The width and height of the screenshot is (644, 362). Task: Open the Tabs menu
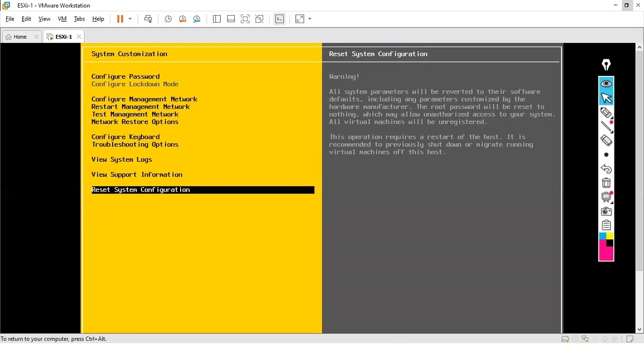(79, 19)
